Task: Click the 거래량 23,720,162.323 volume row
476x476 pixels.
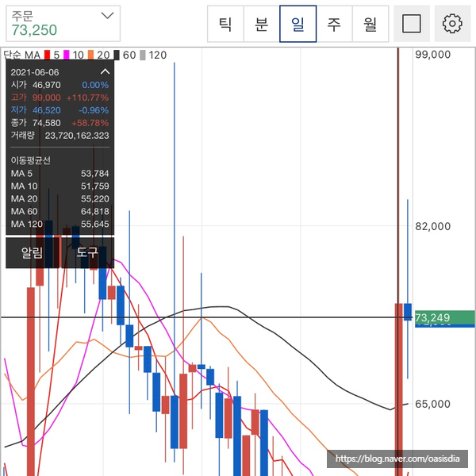Action: 59,136
